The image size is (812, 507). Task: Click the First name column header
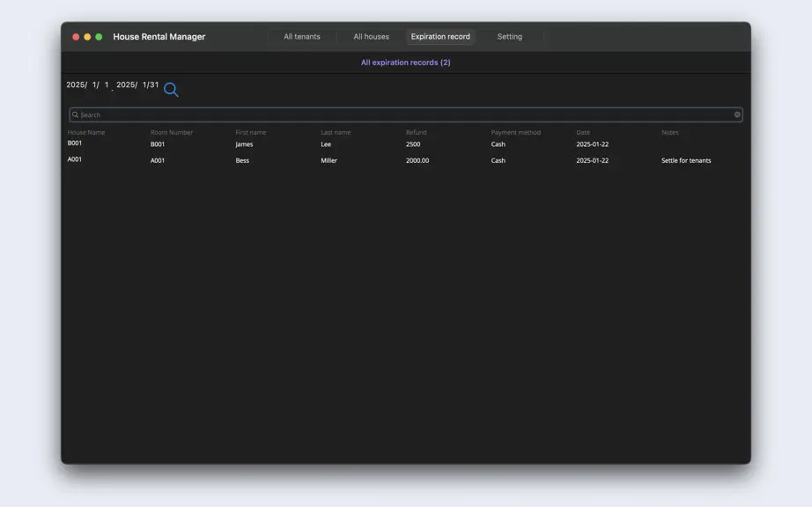[x=251, y=132]
